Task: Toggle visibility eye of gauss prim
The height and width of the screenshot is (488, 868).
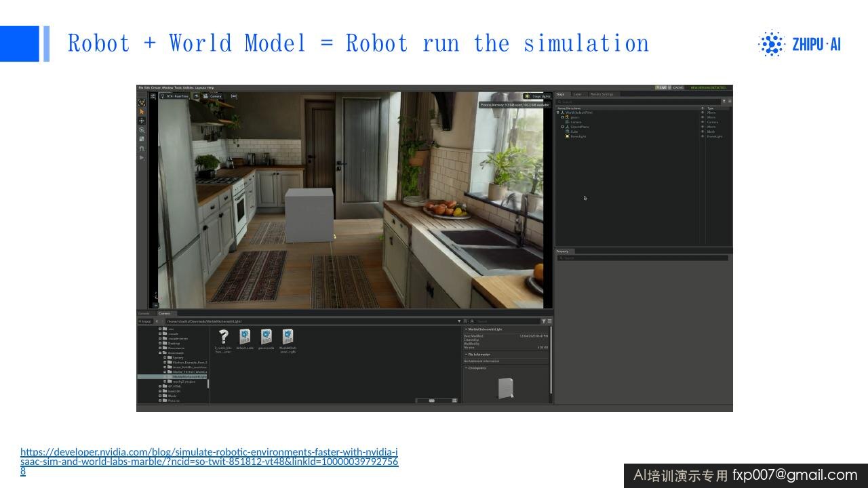Action: click(x=703, y=117)
